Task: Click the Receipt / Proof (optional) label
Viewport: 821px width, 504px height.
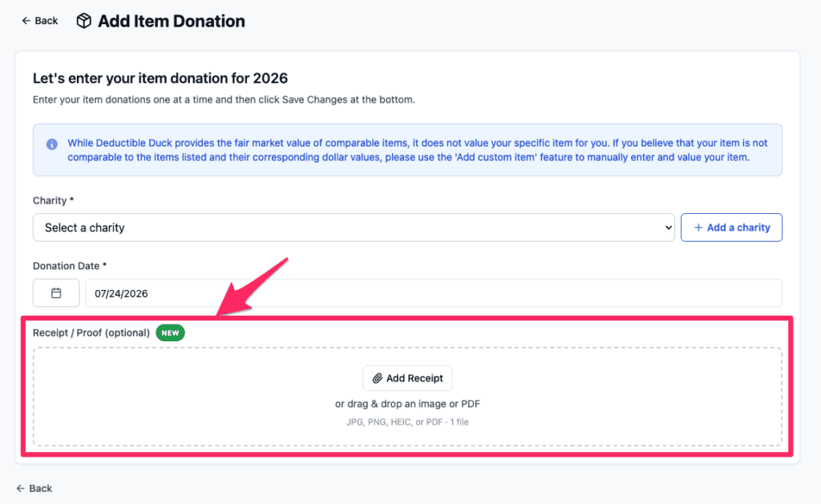Action: pyautogui.click(x=91, y=333)
